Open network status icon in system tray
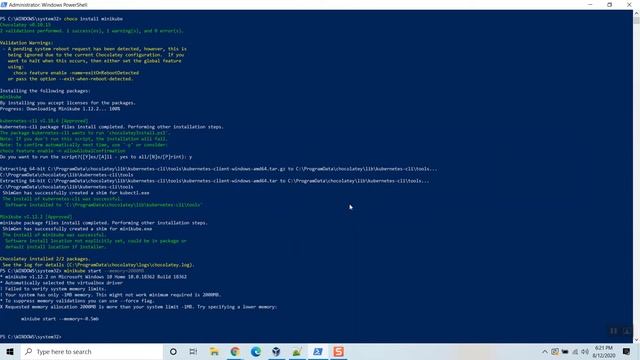 575,351
